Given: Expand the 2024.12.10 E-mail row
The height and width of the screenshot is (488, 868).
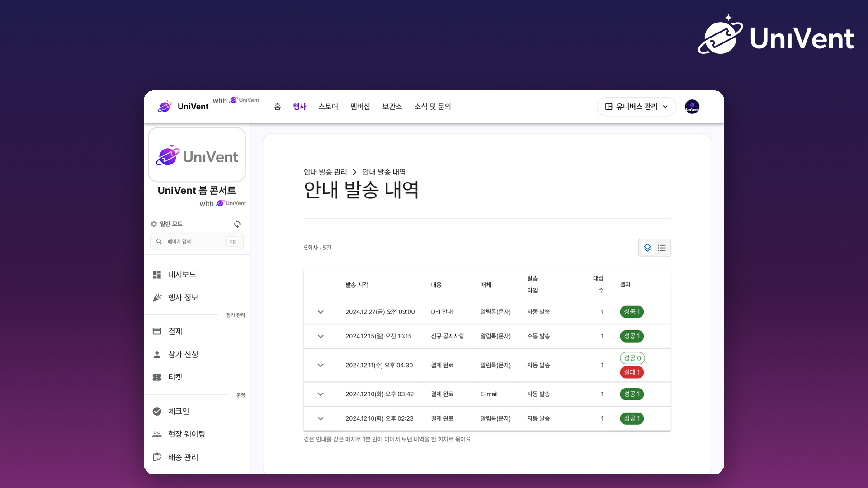Looking at the screenshot, I should coord(321,394).
